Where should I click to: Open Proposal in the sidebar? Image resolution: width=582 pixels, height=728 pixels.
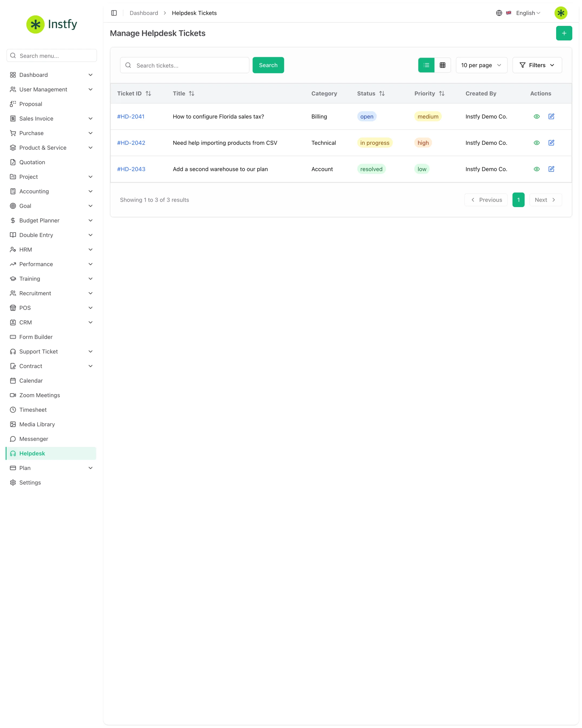point(51,104)
